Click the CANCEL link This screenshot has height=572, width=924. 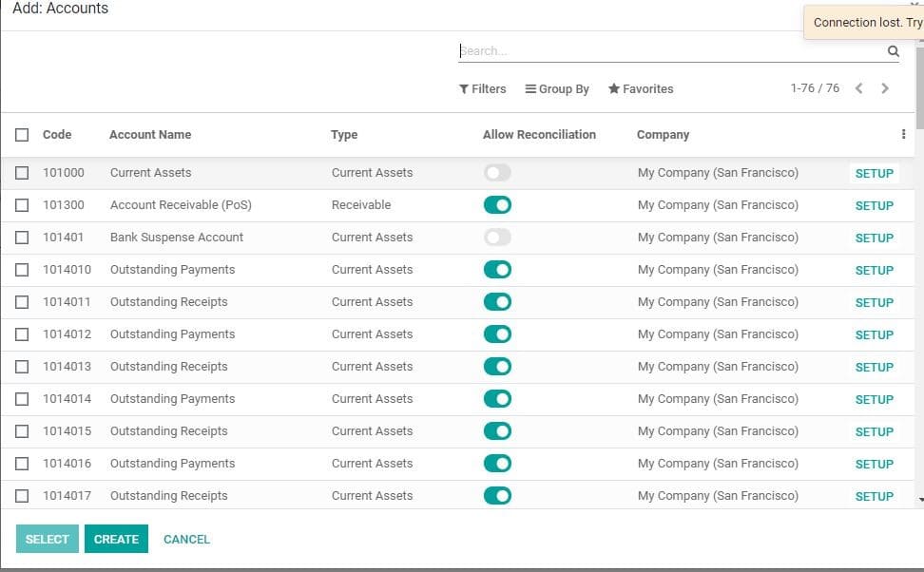[x=186, y=539]
